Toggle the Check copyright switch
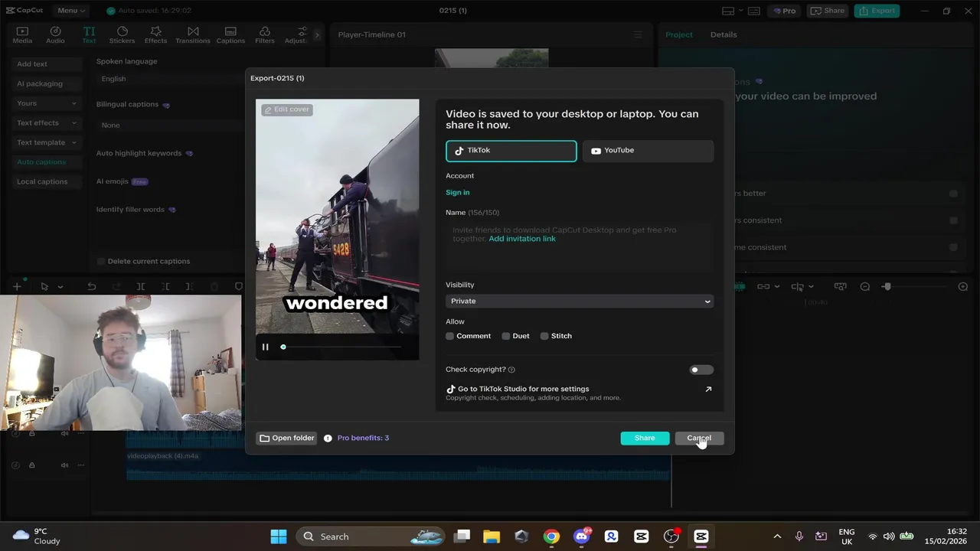Image resolution: width=980 pixels, height=551 pixels. pos(701,370)
